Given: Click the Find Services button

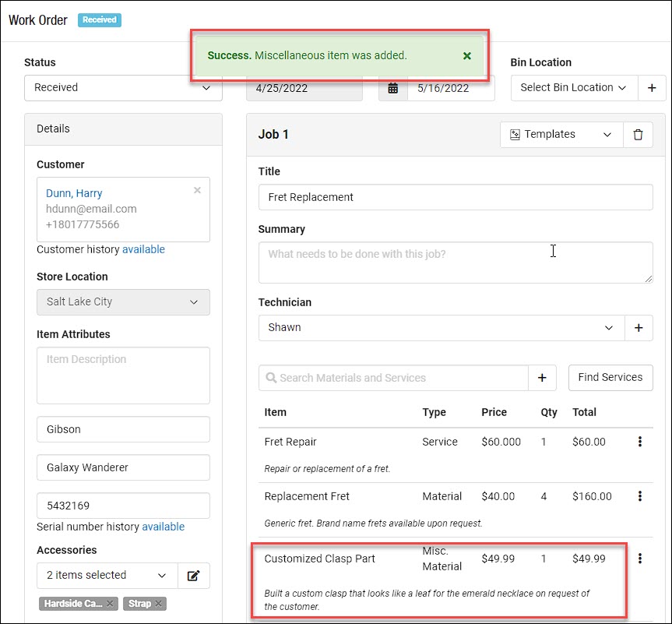Looking at the screenshot, I should point(610,378).
